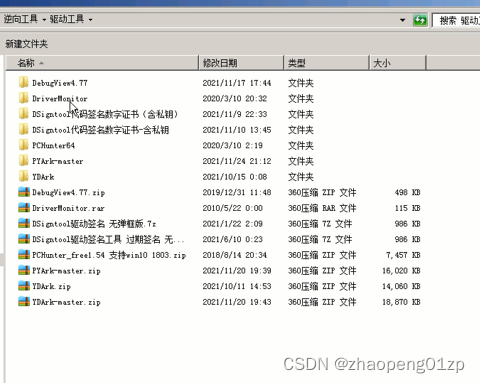Click the size value 498 KB
Viewport: 480px width, 383px height.
407,193
